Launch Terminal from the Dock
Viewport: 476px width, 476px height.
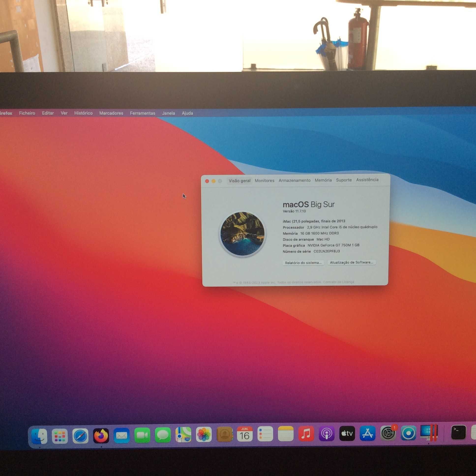pyautogui.click(x=459, y=432)
